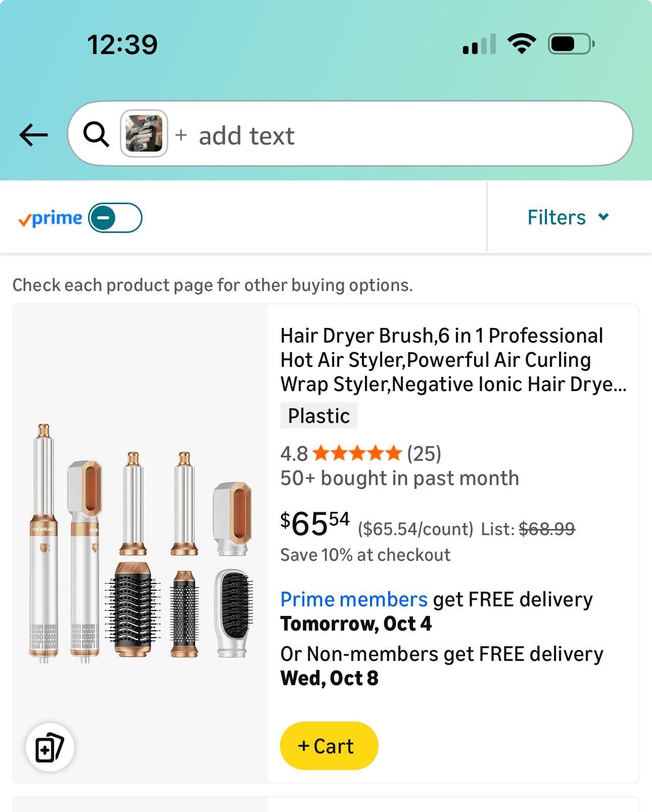Tap the Plastic material tag
The height and width of the screenshot is (812, 652).
click(x=319, y=416)
